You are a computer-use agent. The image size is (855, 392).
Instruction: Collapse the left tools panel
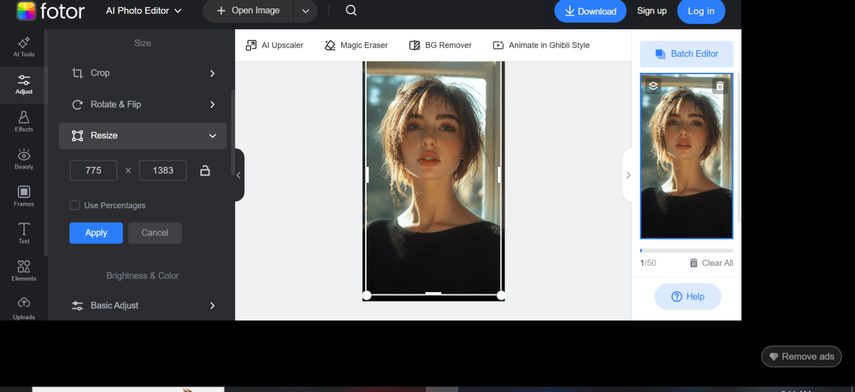(x=239, y=175)
